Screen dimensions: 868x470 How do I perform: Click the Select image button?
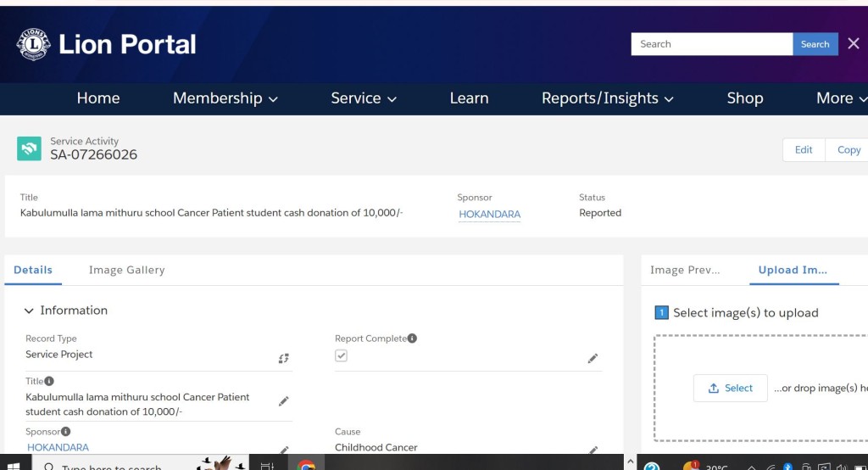click(730, 388)
